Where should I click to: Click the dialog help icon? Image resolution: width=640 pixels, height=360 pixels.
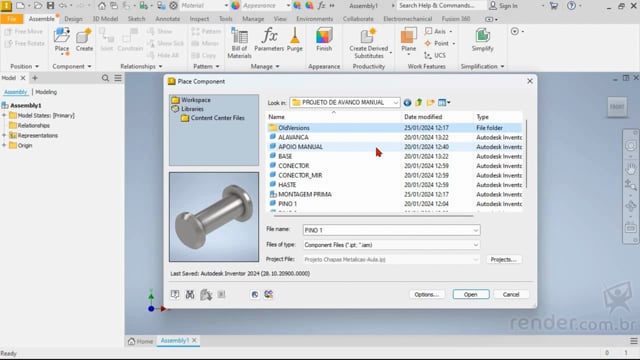175,294
